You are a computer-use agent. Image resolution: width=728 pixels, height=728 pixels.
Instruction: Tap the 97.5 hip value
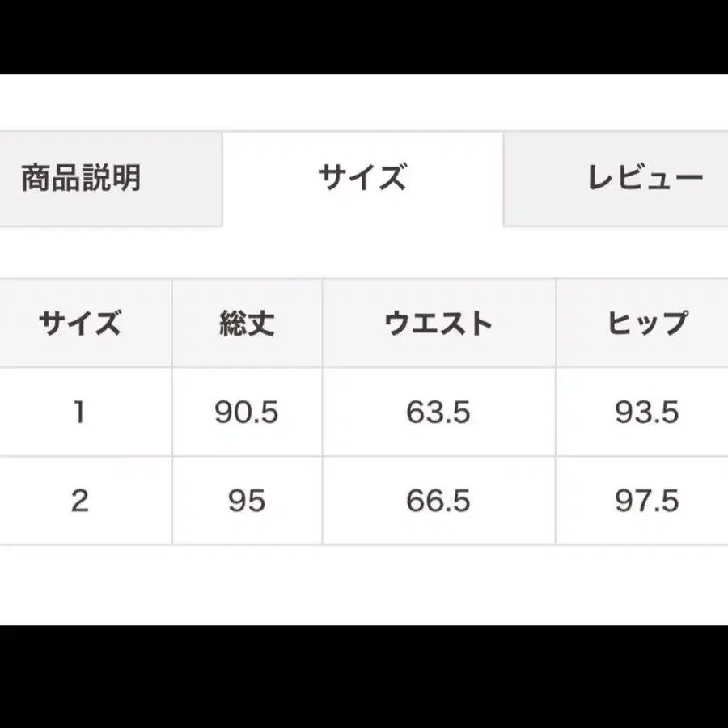[x=646, y=501]
